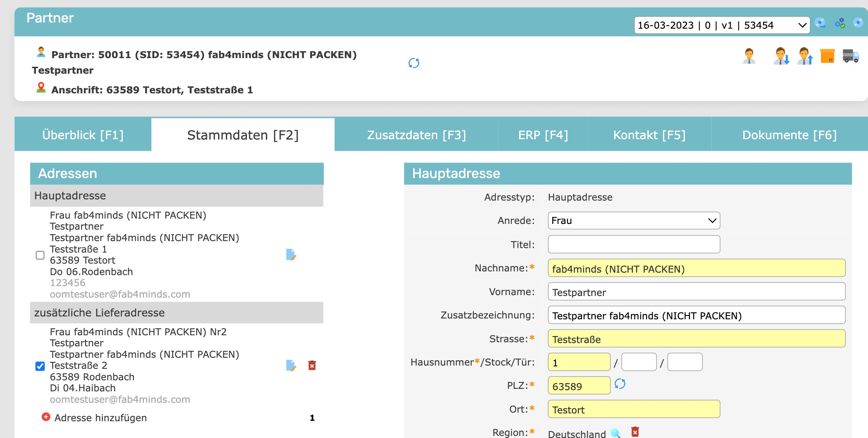Focus the Vorname field containing Testpartner
This screenshot has width=868, height=438.
click(x=696, y=292)
